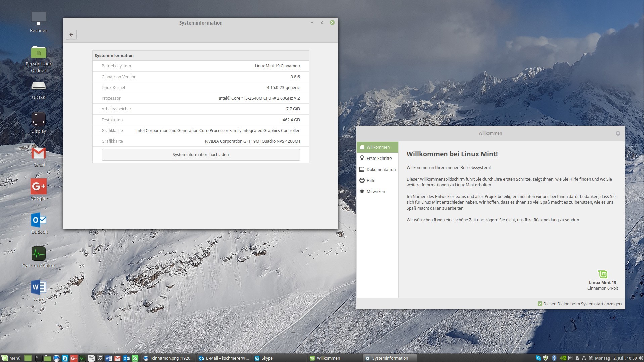Launch Google+ from the desktop icon
Screen dimensions: 644x362
39,190
